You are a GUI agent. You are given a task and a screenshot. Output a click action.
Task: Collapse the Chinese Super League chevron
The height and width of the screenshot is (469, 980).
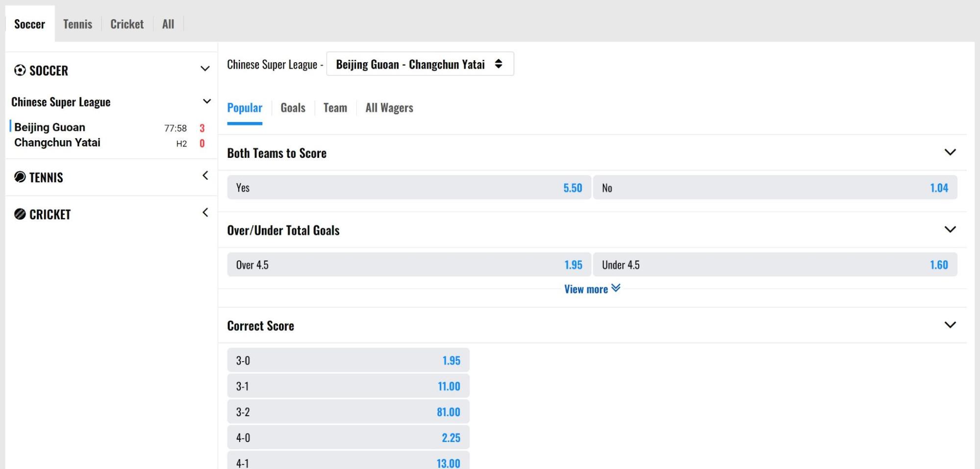(206, 101)
